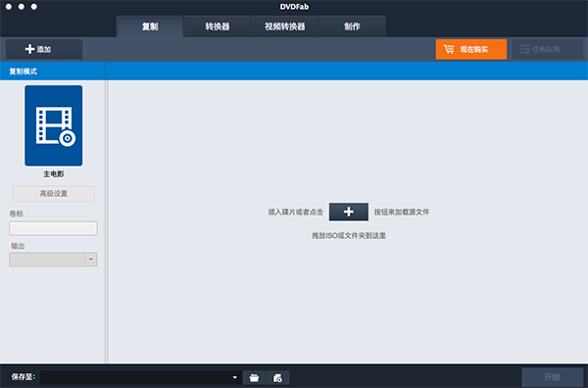This screenshot has width=588, height=388.
Task: Click the 高级设置 advanced settings button
Action: (54, 193)
